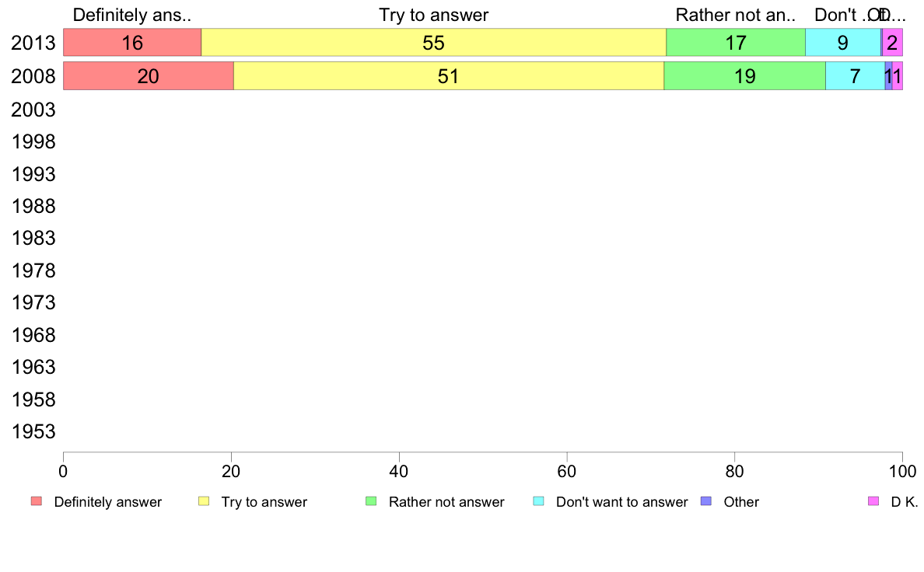Click the magenta D K. legend swatch
The width and height of the screenshot is (924, 572).
point(873,501)
